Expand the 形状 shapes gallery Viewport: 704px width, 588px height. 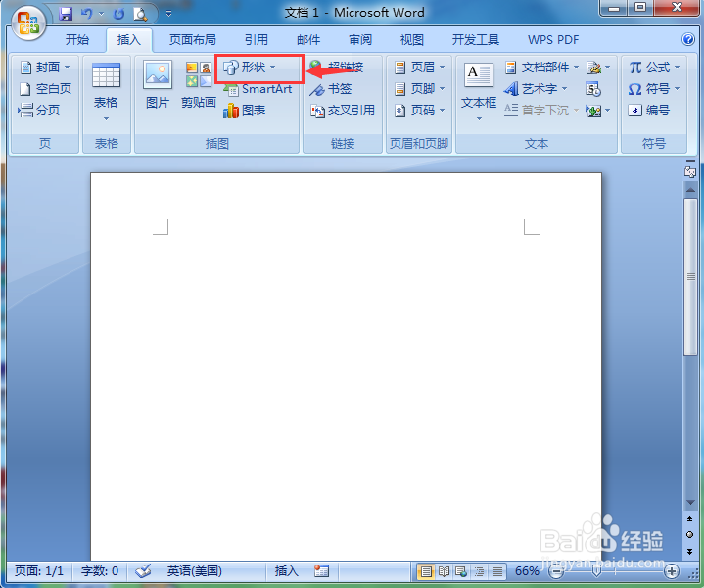(x=250, y=68)
